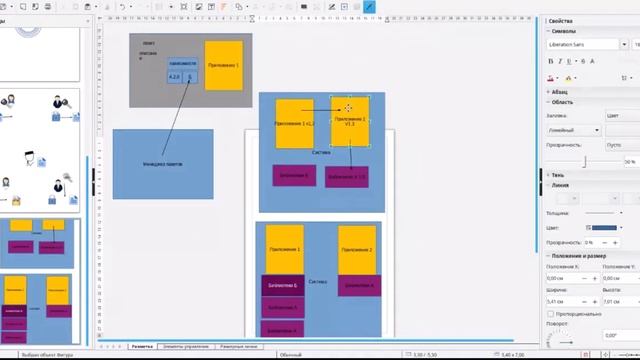This screenshot has width=640, height=360.
Task: Close the pages panel with the x
Action: pyautogui.click(x=88, y=21)
